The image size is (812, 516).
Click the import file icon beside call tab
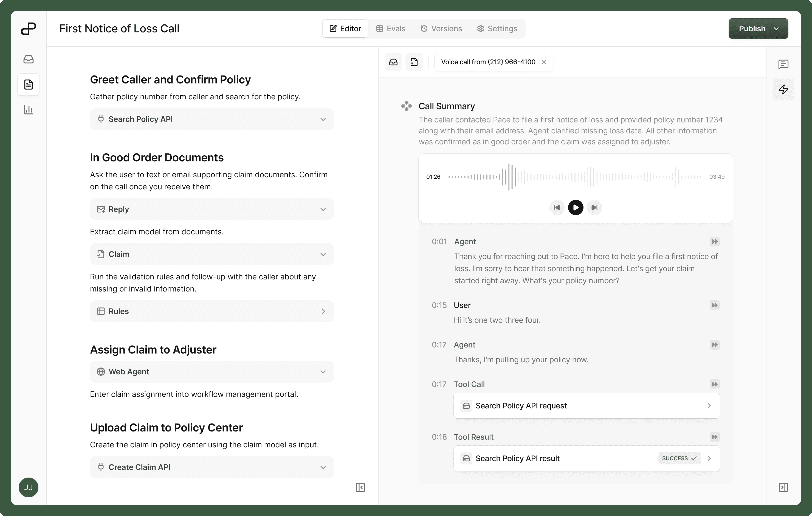[414, 62]
